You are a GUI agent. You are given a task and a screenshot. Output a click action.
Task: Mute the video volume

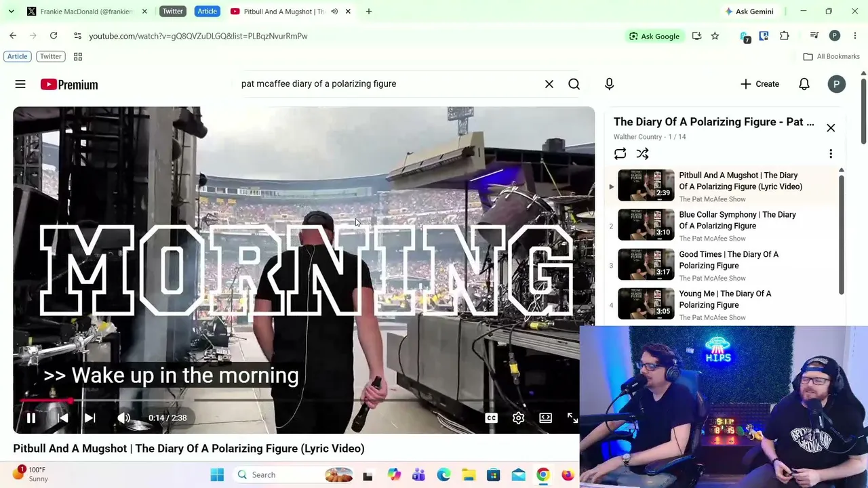[123, 418]
